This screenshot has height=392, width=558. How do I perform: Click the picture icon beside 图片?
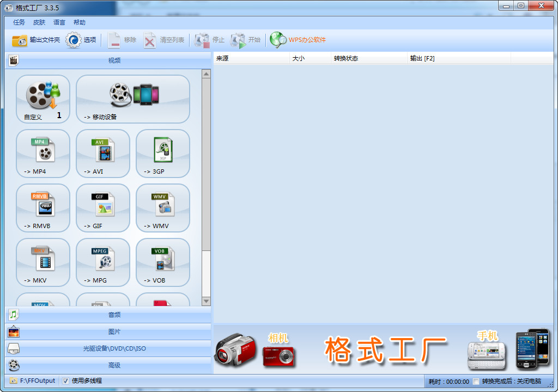14,332
